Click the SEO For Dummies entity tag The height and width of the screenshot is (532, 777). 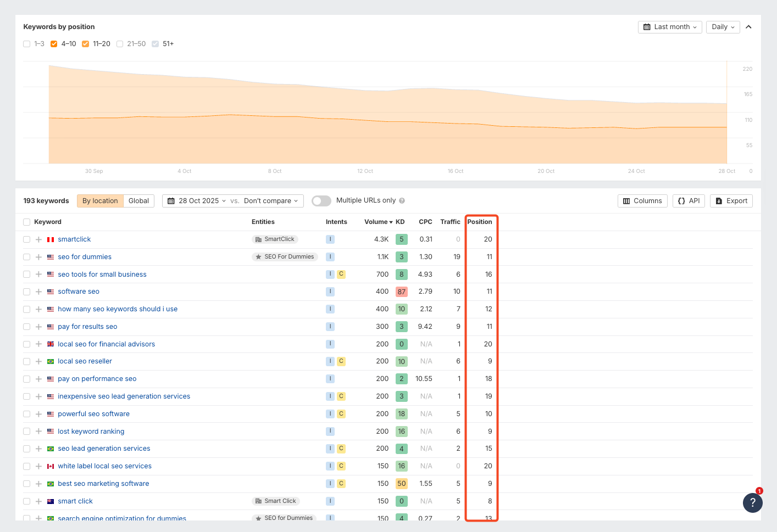(x=285, y=257)
